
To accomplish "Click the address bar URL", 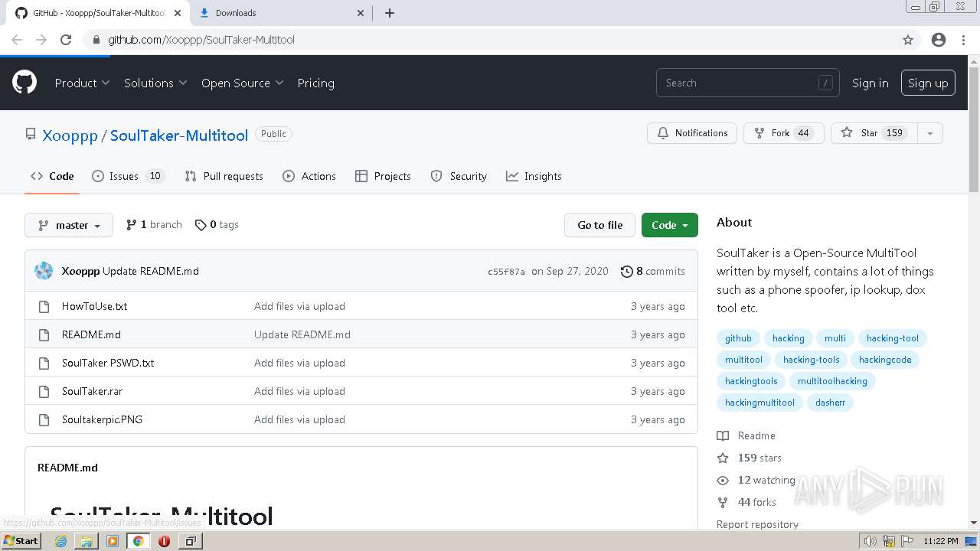I will (201, 40).
